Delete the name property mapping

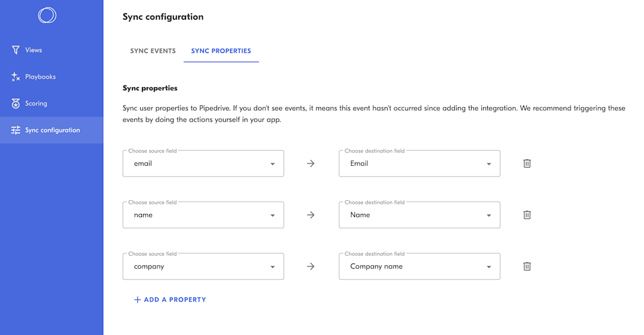coord(527,215)
